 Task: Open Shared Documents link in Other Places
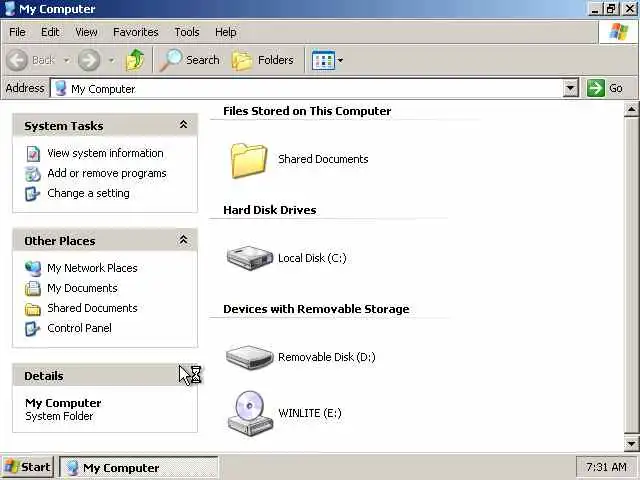coord(92,308)
